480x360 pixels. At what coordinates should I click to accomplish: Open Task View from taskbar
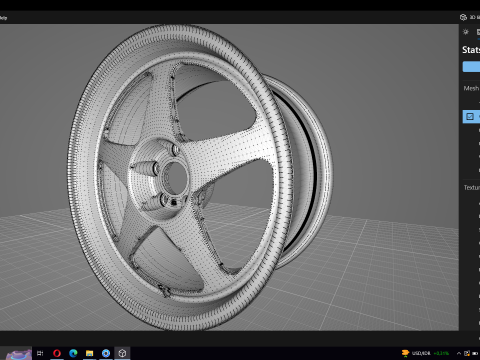pyautogui.click(x=40, y=353)
